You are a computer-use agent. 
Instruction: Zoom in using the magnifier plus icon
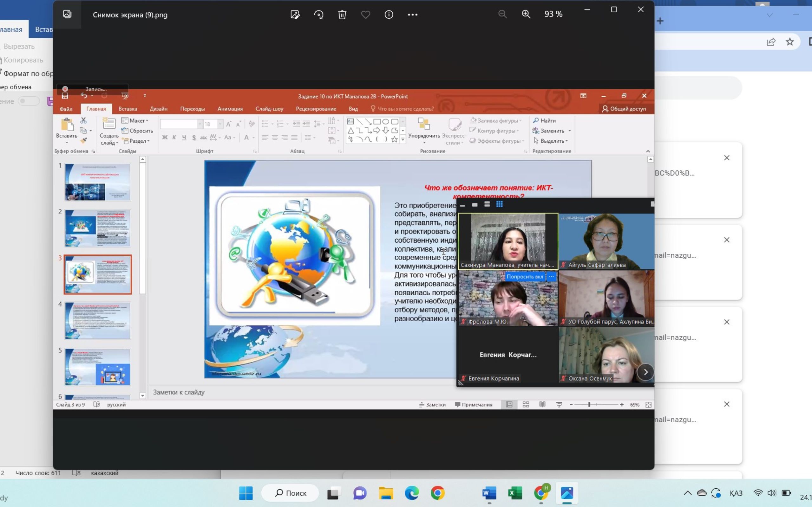coord(526,14)
